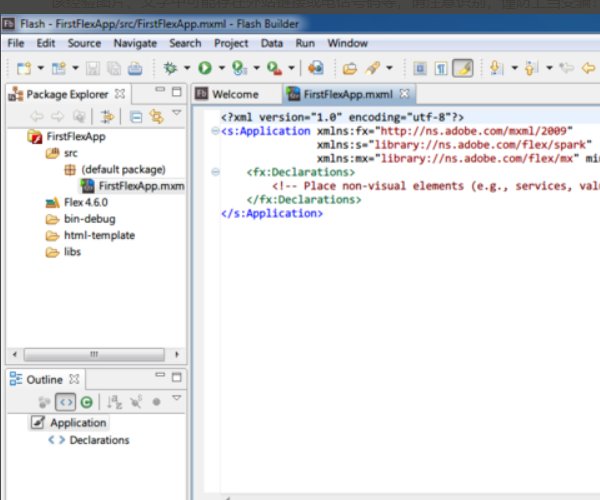The image size is (600, 500).
Task: Select the html-template folder
Action: (99, 235)
